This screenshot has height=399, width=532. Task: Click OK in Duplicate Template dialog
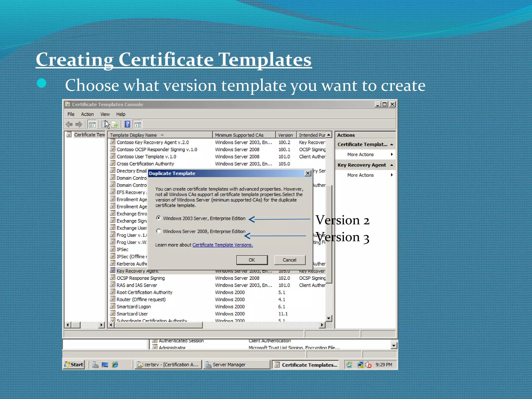point(252,260)
